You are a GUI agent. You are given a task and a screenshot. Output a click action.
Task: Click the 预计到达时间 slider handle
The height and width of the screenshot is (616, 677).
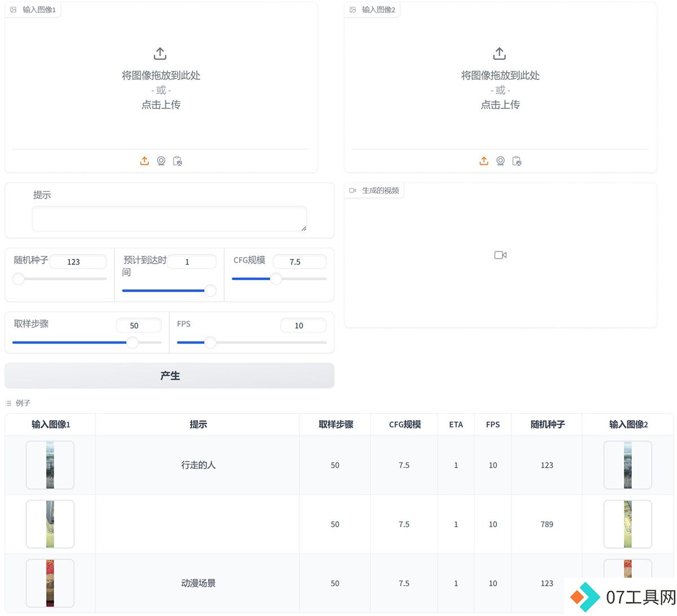click(x=210, y=291)
